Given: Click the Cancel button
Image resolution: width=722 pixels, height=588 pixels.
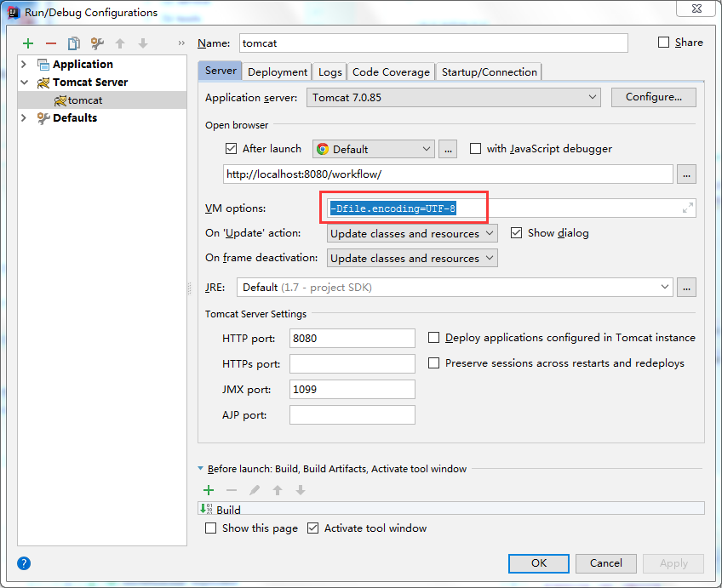Looking at the screenshot, I should click(606, 563).
